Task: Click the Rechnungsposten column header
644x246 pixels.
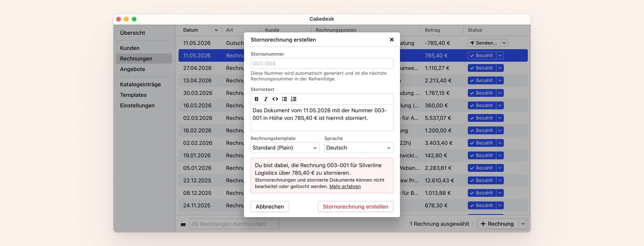Action: click(336, 30)
